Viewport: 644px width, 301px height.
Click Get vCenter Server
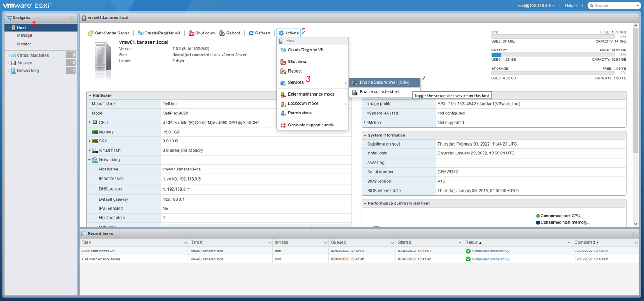click(109, 33)
